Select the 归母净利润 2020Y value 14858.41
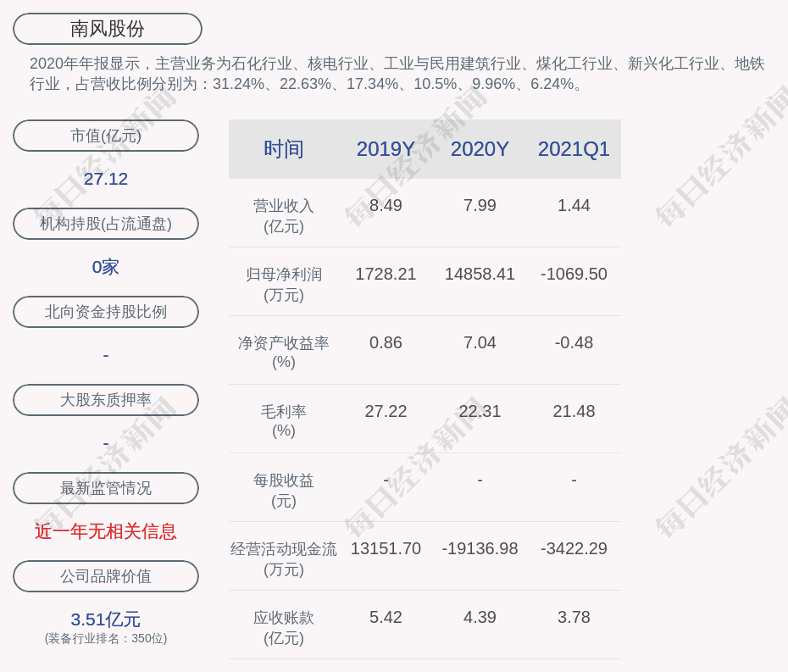Viewport: 788px width, 672px height. (x=480, y=275)
